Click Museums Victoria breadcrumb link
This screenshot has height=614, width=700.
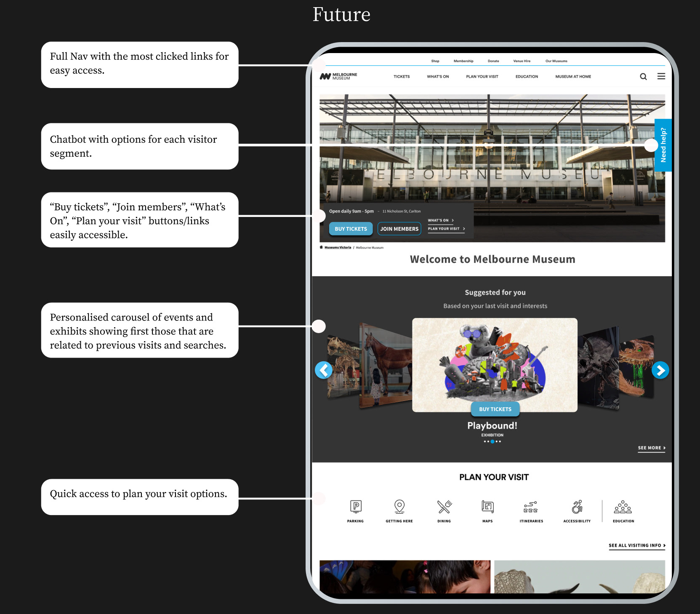tap(338, 248)
